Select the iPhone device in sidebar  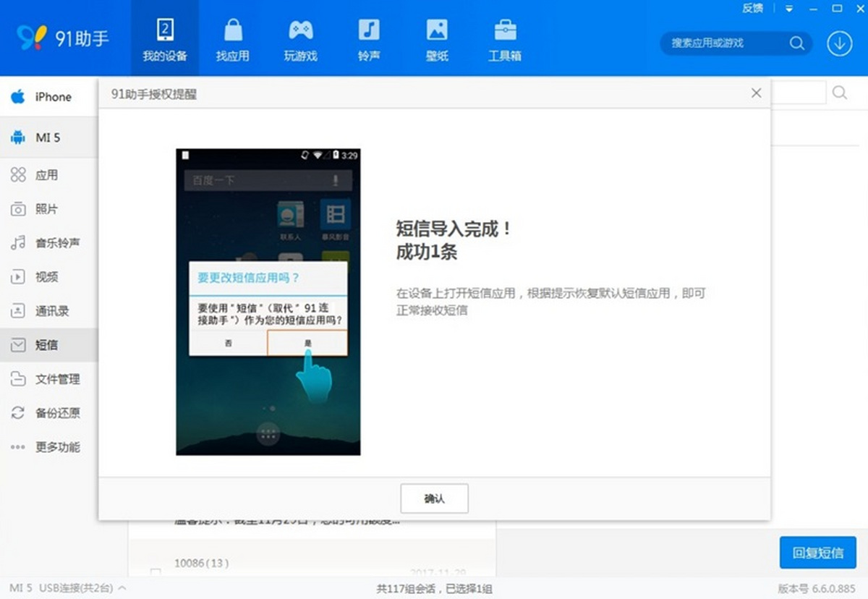48,97
